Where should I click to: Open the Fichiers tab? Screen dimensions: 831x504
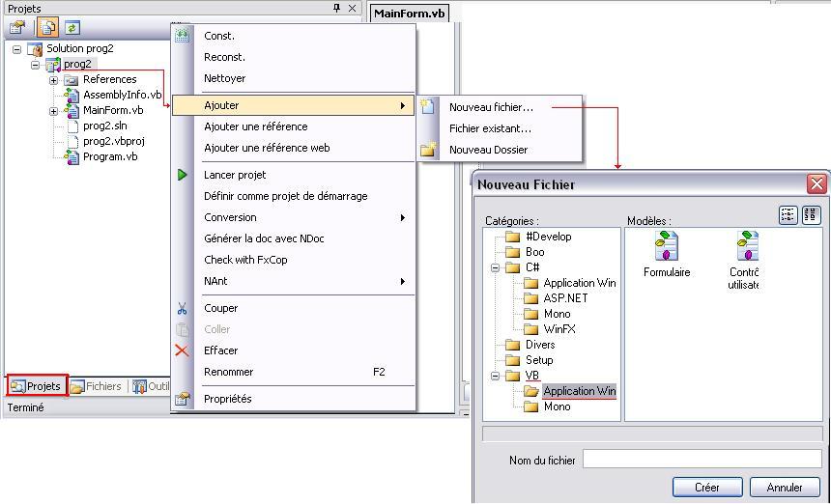coord(96,386)
